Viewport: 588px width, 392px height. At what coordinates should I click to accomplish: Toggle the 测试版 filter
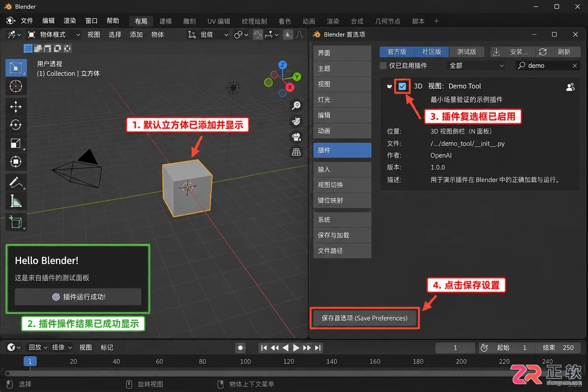click(x=466, y=52)
